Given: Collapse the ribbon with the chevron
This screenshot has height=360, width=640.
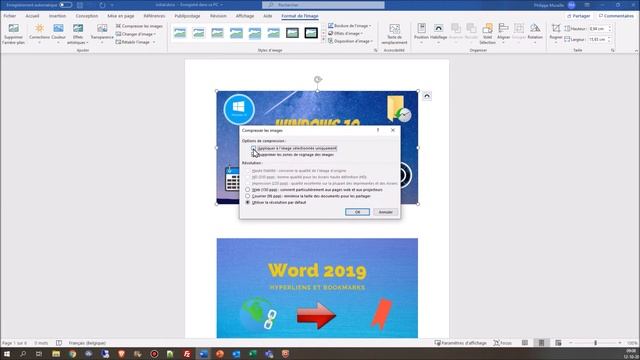Looking at the screenshot, I should click(x=636, y=50).
